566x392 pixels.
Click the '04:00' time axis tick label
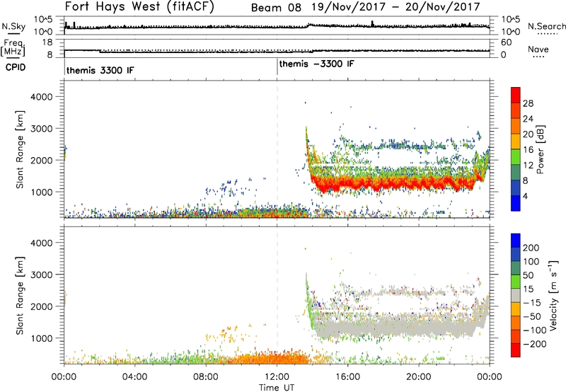point(135,377)
